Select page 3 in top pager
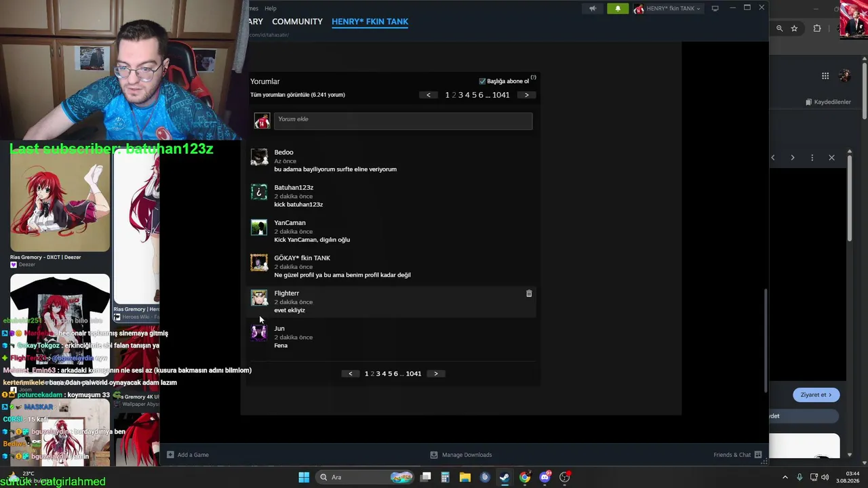This screenshot has width=868, height=488. (x=460, y=95)
